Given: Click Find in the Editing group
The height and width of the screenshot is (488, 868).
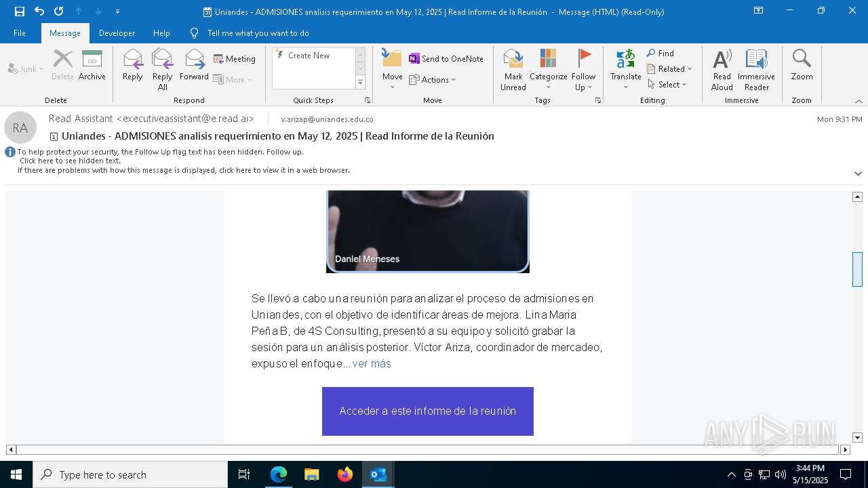Looking at the screenshot, I should point(660,54).
